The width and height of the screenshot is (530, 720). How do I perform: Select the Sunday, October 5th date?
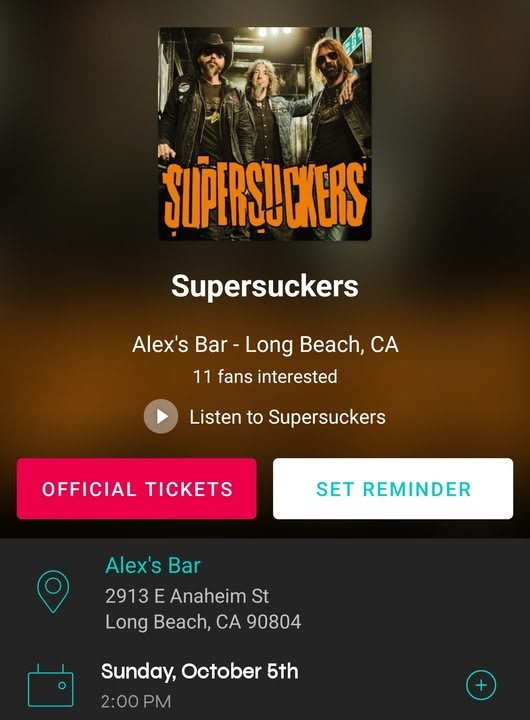200,671
